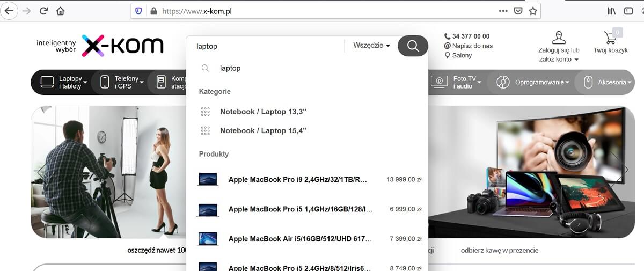The height and width of the screenshot is (271, 644).
Task: Click the 13 999,00 zł price
Action: coord(404,179)
